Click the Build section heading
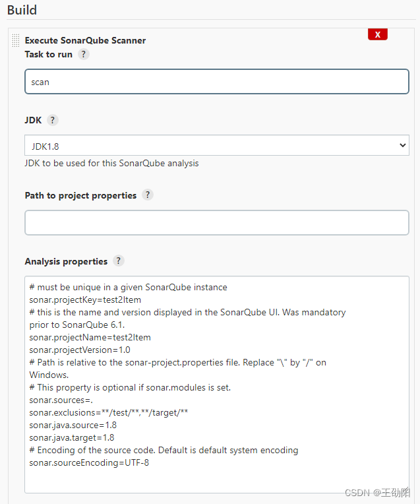This screenshot has width=420, height=504. point(22,10)
